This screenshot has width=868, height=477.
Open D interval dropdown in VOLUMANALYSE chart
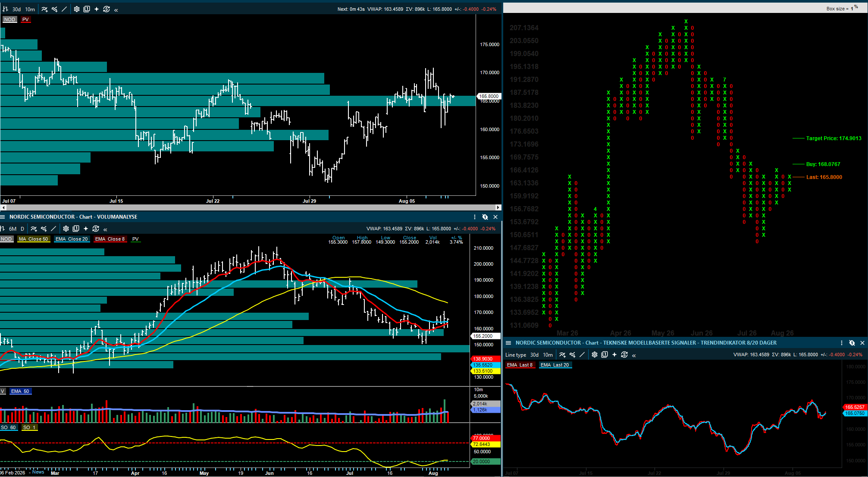click(x=22, y=229)
